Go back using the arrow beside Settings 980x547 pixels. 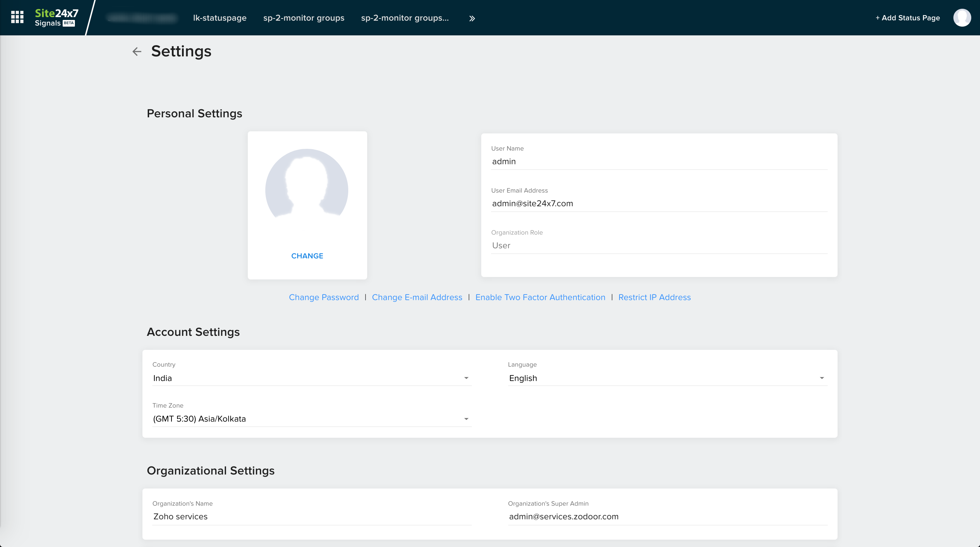(x=136, y=51)
